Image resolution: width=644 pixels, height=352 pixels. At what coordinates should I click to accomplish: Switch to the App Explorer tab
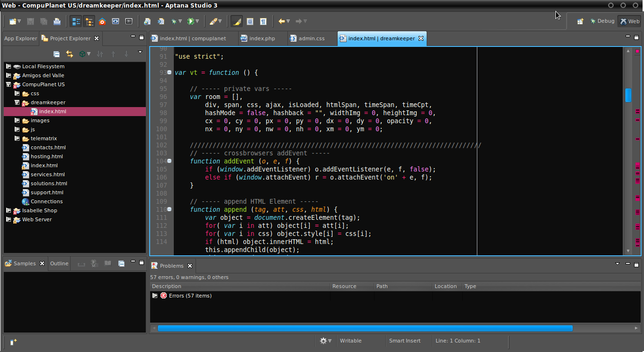pyautogui.click(x=20, y=38)
